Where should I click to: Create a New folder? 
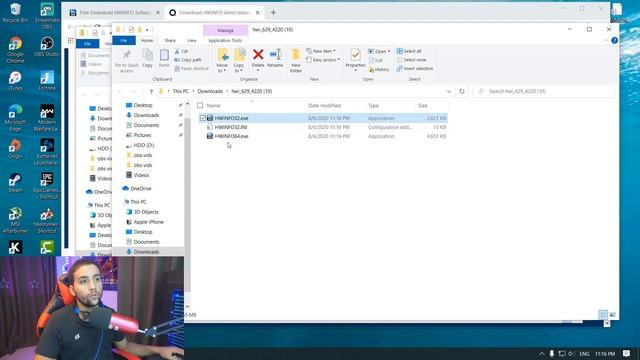tap(296, 60)
